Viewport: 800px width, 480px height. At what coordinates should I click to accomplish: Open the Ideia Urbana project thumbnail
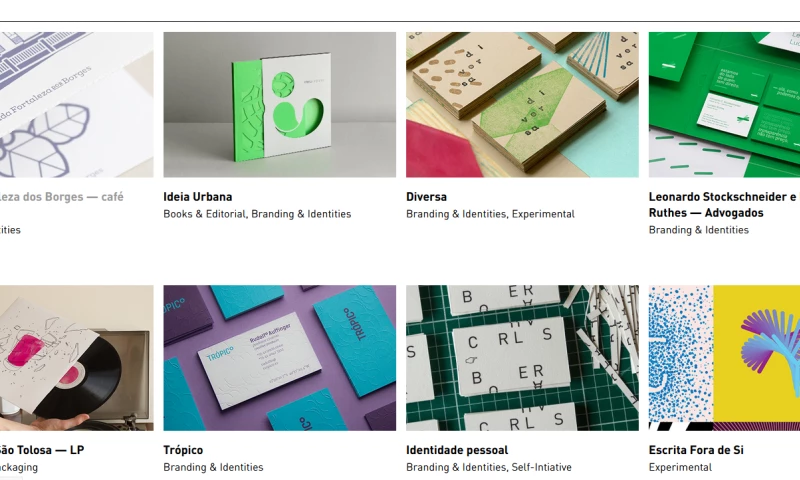tap(280, 105)
